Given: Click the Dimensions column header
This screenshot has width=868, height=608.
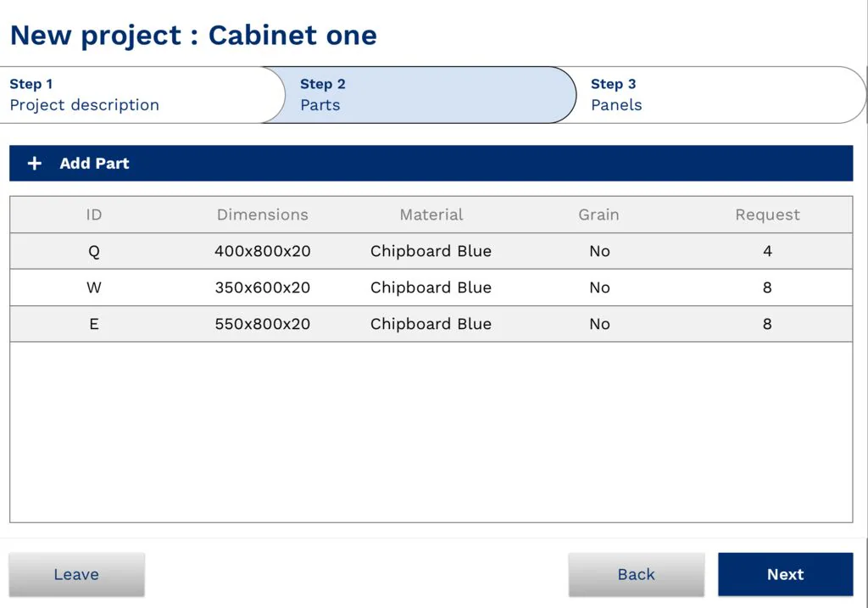Looking at the screenshot, I should (263, 215).
